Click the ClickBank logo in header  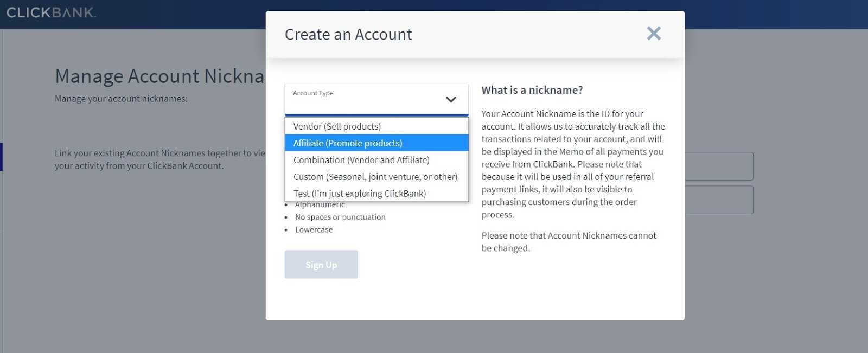tap(51, 12)
